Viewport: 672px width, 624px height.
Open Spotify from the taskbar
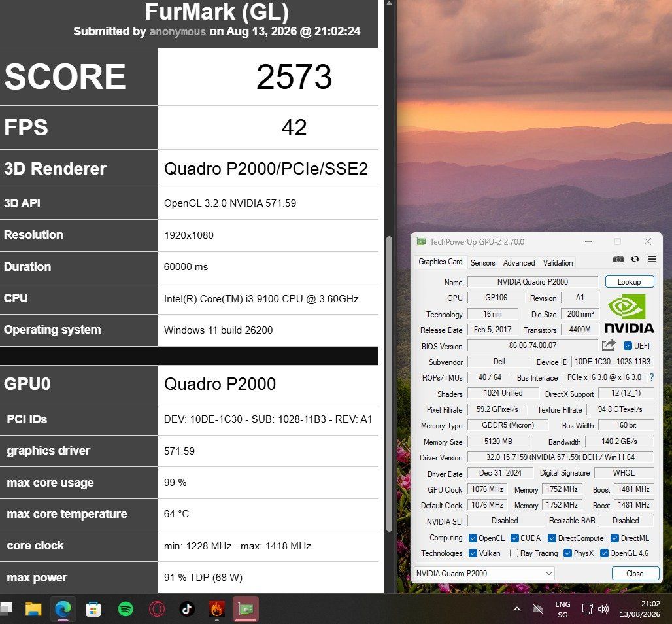coord(126,609)
